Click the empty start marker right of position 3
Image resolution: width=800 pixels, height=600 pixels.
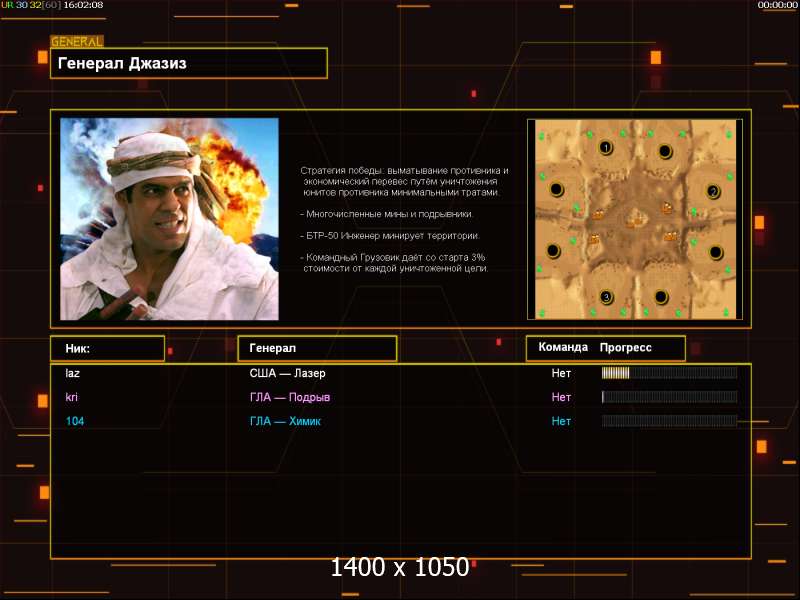[x=661, y=296]
